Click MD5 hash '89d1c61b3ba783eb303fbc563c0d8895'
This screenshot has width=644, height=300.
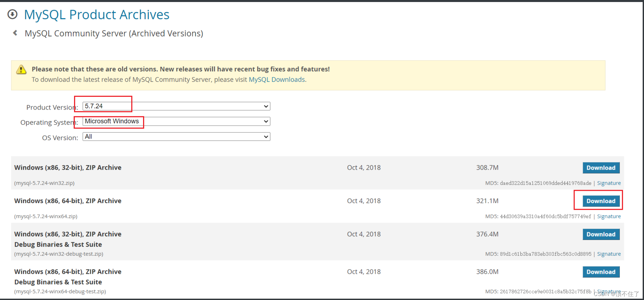(x=545, y=254)
